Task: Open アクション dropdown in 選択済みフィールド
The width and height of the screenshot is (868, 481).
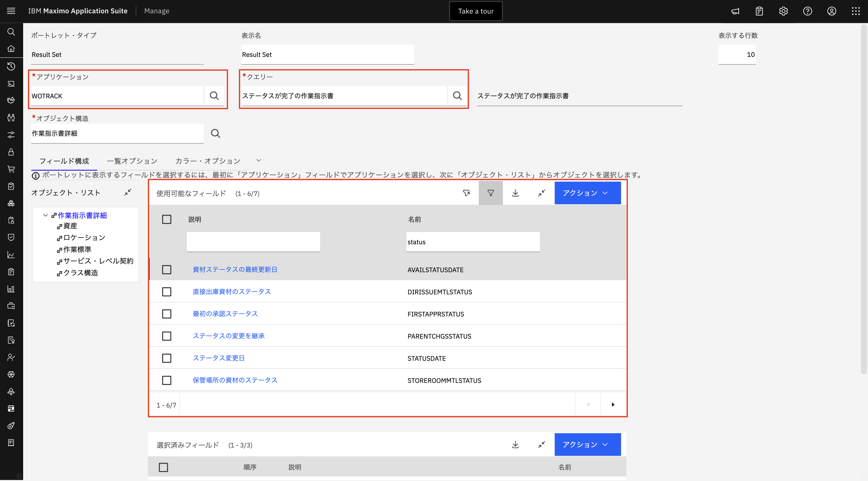Action: (587, 444)
